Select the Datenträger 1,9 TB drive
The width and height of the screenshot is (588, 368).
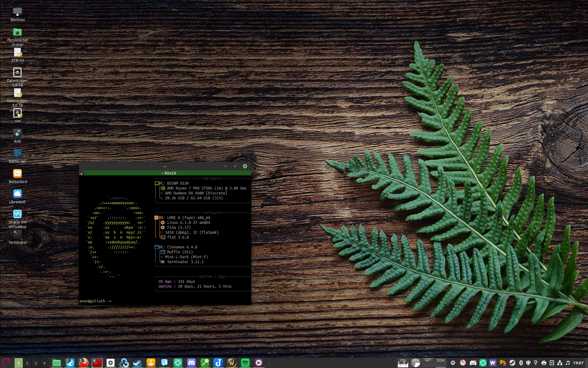coord(17,77)
